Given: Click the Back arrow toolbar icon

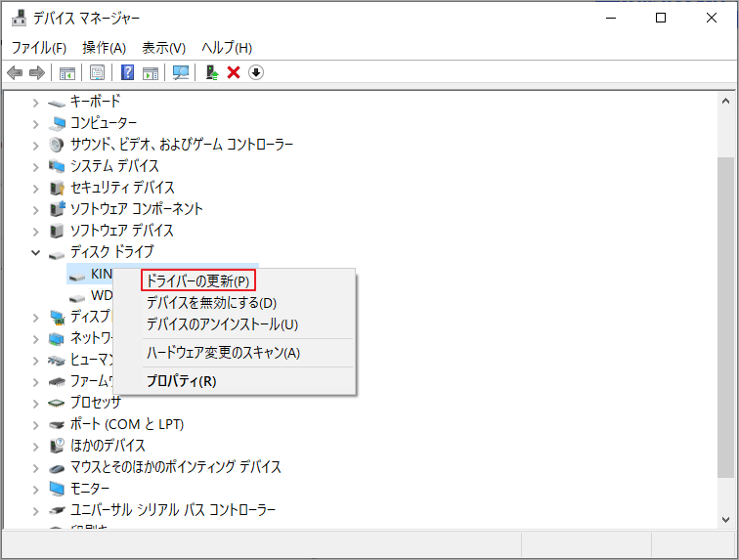Looking at the screenshot, I should [x=15, y=72].
